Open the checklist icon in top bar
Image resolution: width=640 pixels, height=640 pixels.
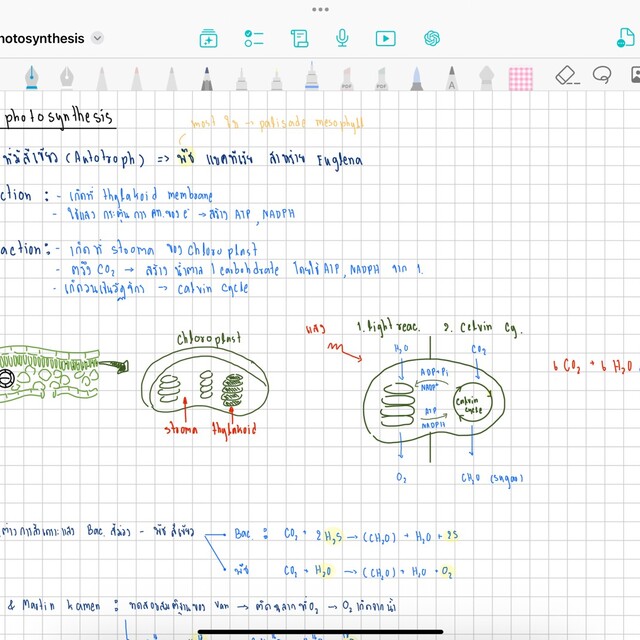pos(254,38)
